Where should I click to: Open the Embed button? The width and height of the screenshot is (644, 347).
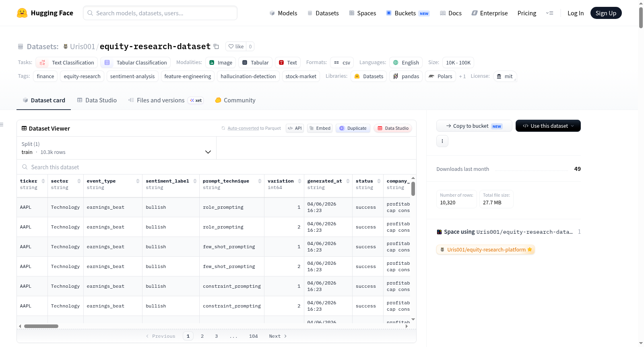coord(320,128)
